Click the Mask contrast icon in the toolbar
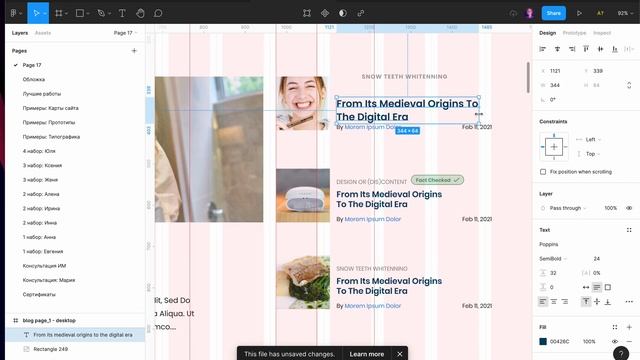The width and height of the screenshot is (640, 360). pos(343,13)
